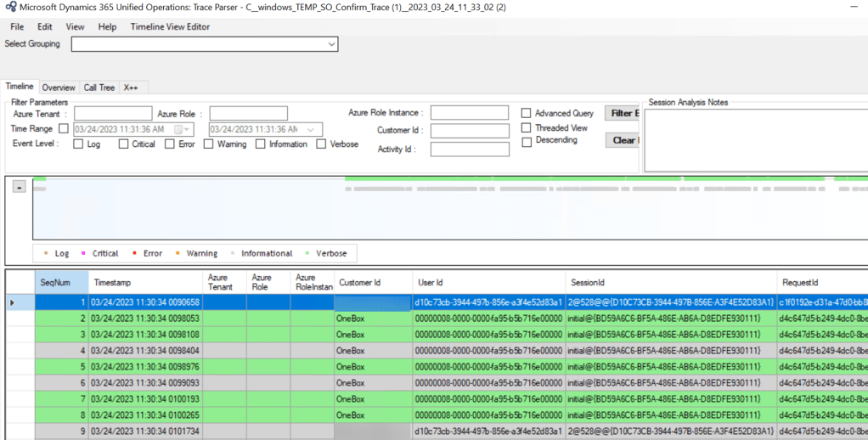The height and width of the screenshot is (440, 868).
Task: Click row selector arrow for first row
Action: pyautogui.click(x=11, y=302)
